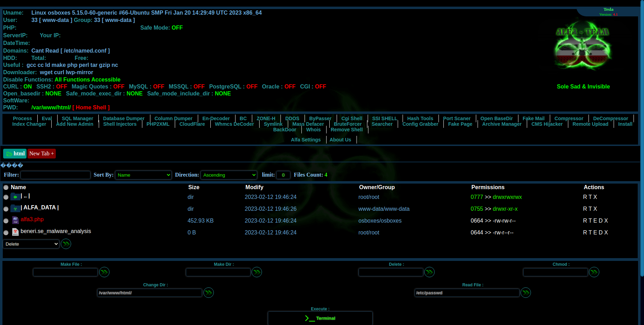
Task: Click the green go arrow next to Delete dropdown
Action: tap(66, 244)
